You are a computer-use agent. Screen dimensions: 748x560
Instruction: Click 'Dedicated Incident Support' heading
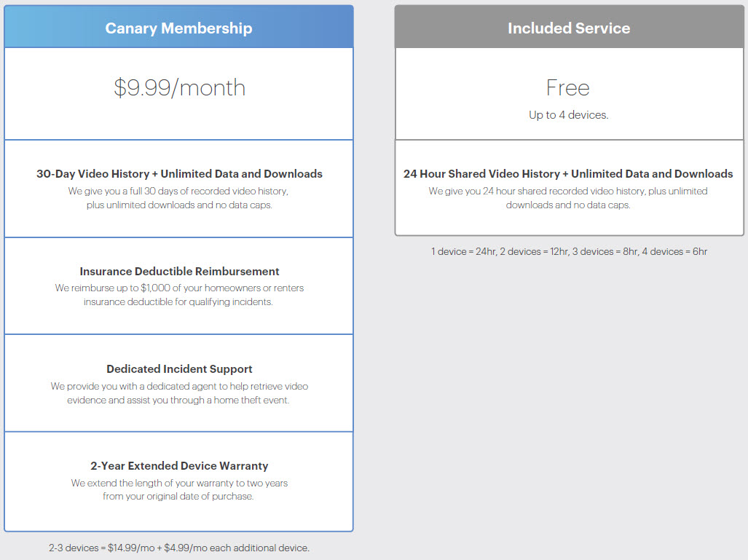tap(179, 368)
